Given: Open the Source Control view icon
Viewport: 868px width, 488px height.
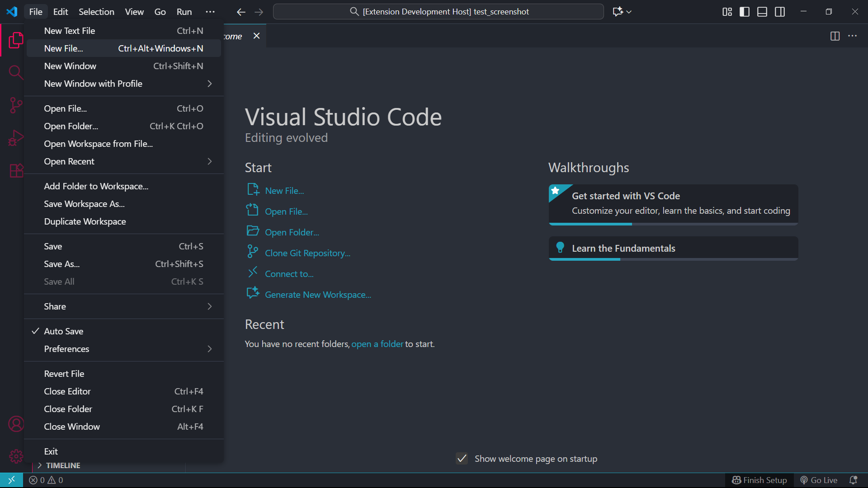Looking at the screenshot, I should point(16,105).
